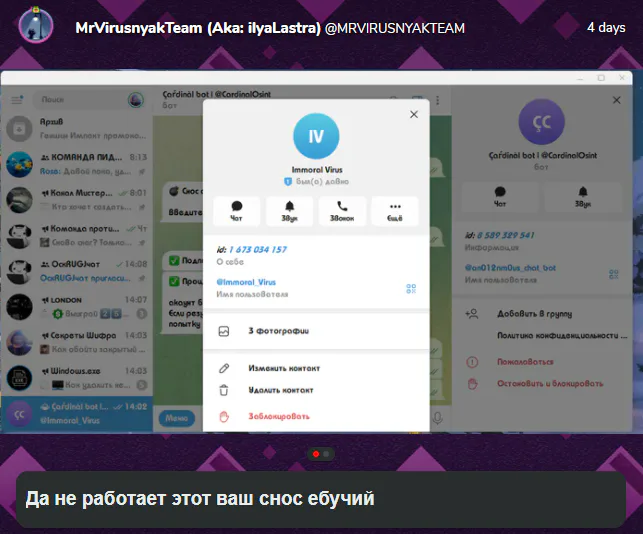Click the Çaŕdínàl bot chat header title
The width and height of the screenshot is (643, 534).
217,94
